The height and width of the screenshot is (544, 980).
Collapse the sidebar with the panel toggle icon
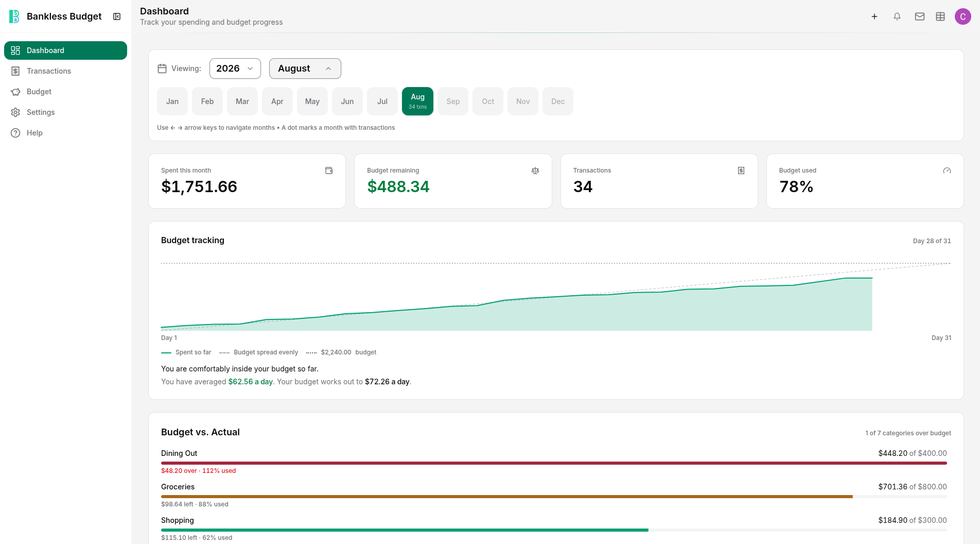pos(117,16)
